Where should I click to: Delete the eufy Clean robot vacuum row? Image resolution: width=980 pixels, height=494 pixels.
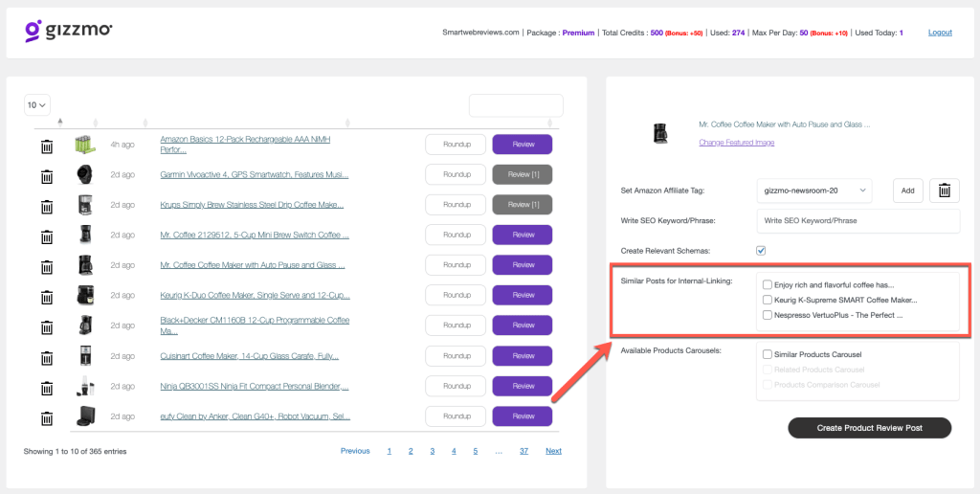click(x=46, y=417)
